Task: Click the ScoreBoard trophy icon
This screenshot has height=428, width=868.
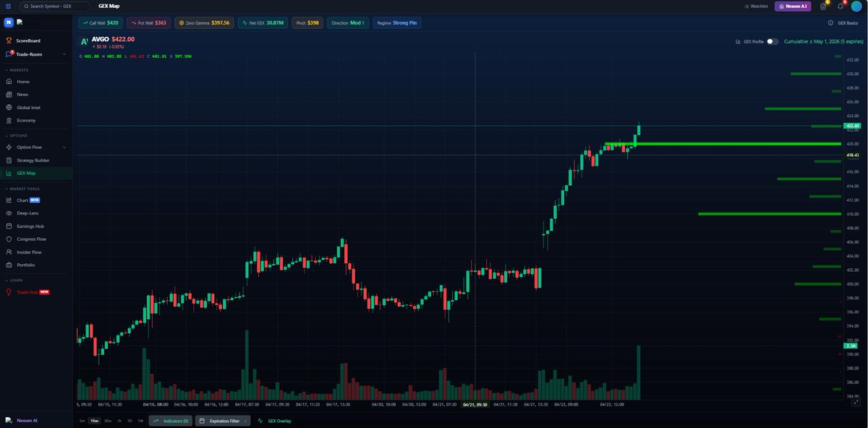Action: 9,40
